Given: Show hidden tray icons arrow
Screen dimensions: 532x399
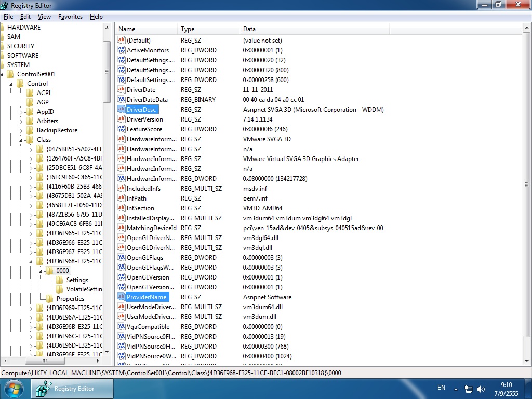Looking at the screenshot, I should coord(456,389).
